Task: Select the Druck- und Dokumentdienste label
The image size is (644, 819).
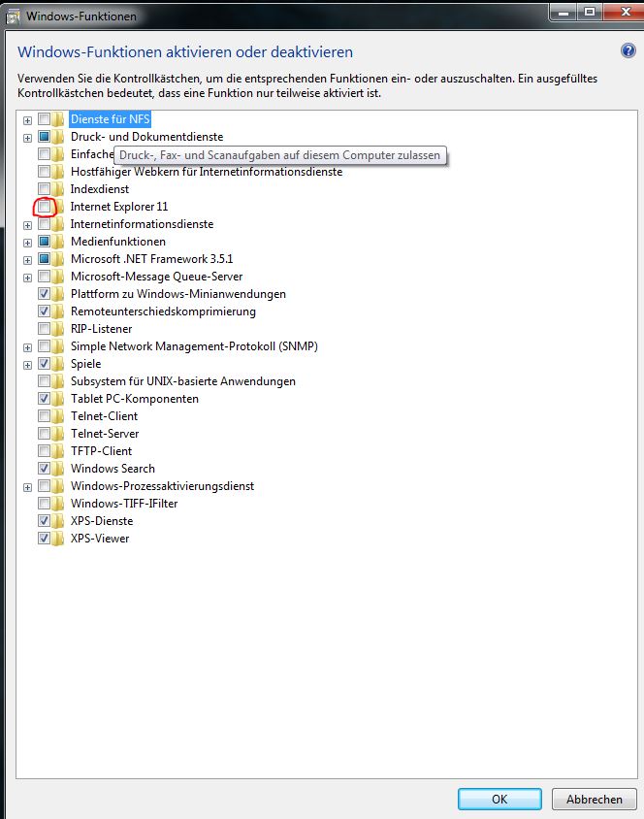Action: pyautogui.click(x=146, y=137)
